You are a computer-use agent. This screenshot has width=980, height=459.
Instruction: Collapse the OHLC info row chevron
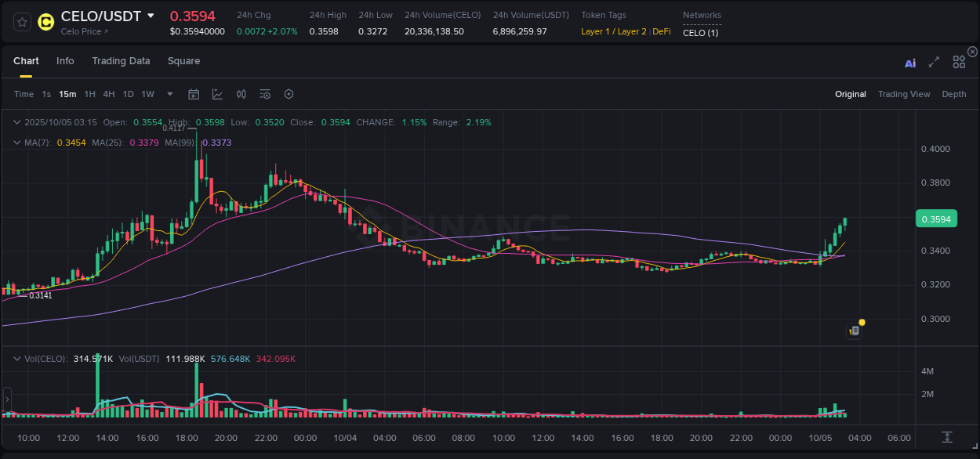[16, 122]
